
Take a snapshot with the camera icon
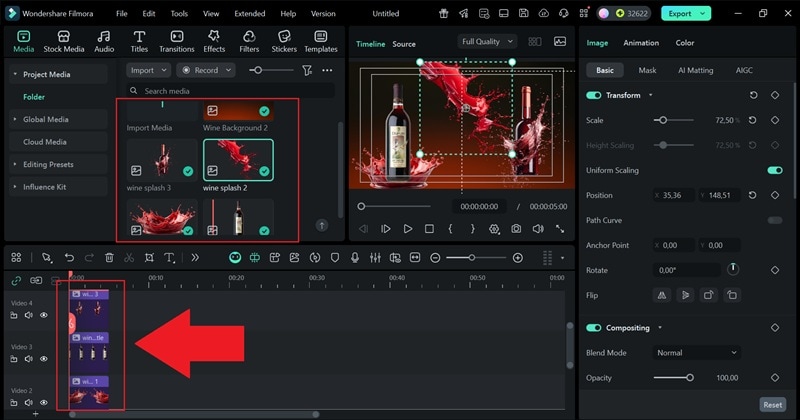[516, 229]
